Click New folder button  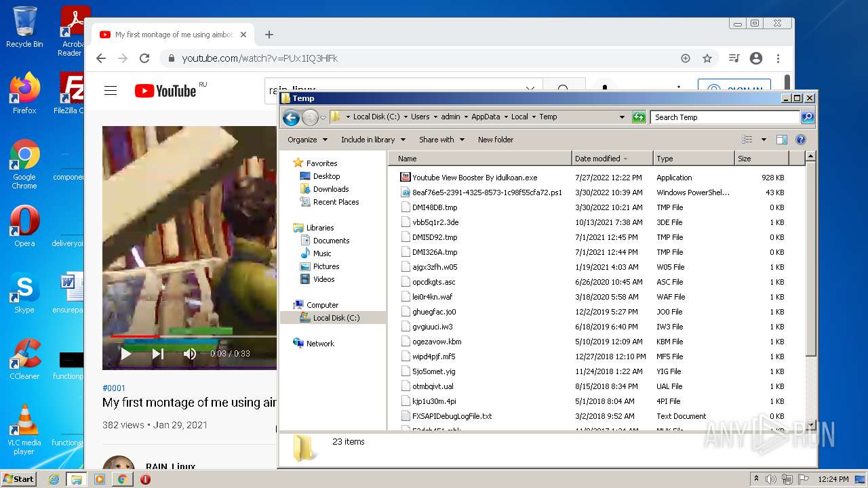tap(496, 140)
